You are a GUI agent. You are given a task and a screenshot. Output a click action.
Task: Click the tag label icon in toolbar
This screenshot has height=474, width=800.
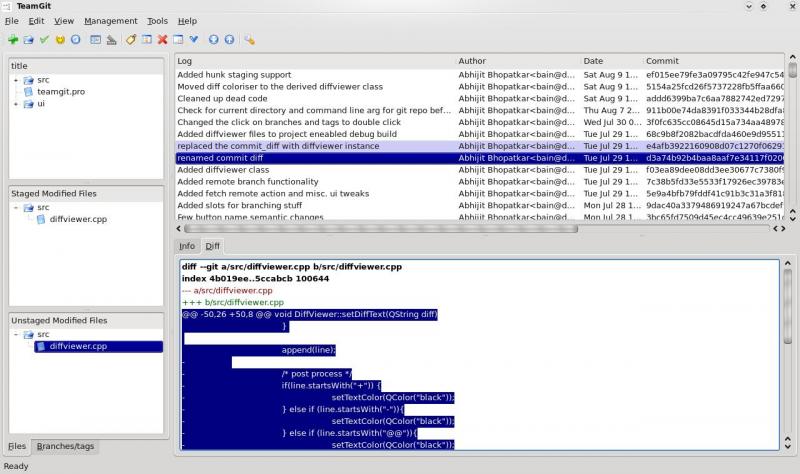[x=131, y=40]
